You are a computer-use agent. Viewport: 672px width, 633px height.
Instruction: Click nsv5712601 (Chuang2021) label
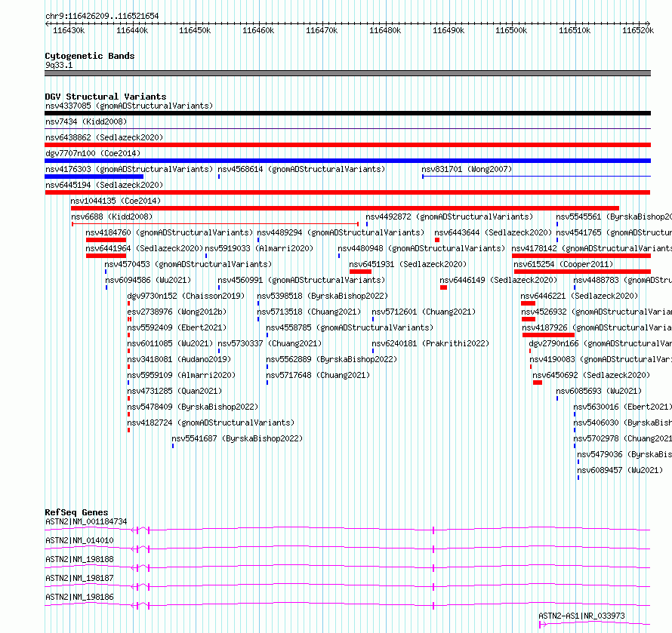point(424,312)
